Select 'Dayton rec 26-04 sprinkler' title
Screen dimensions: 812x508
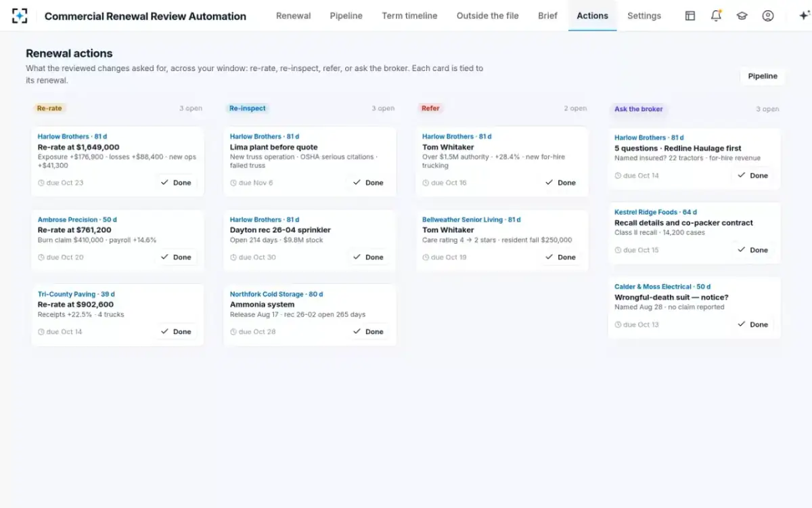point(280,230)
